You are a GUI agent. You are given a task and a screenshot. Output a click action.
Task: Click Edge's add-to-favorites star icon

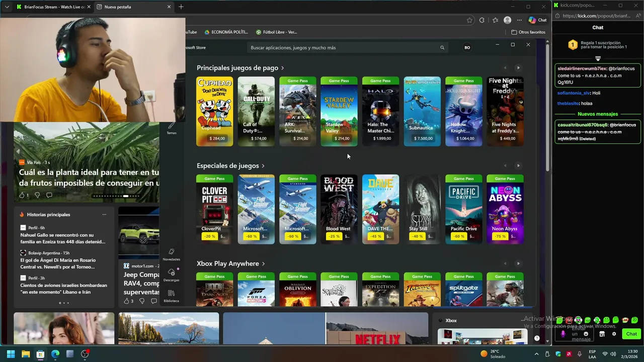(469, 20)
